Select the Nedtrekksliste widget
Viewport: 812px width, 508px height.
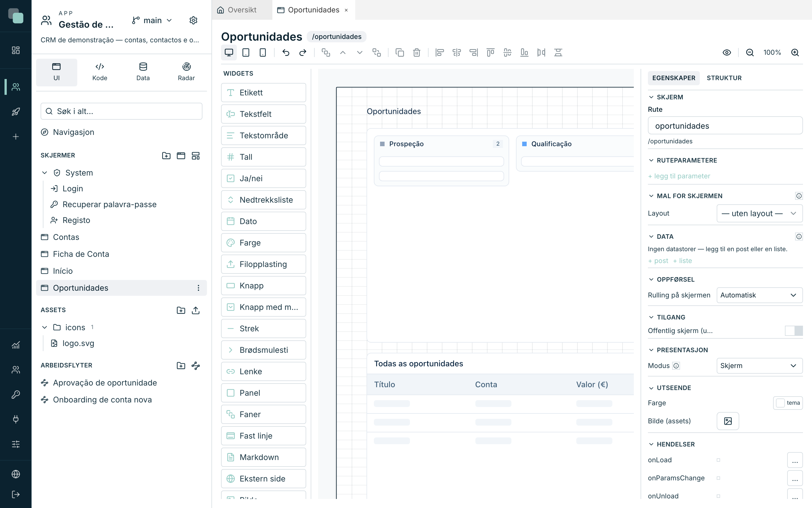pos(263,200)
